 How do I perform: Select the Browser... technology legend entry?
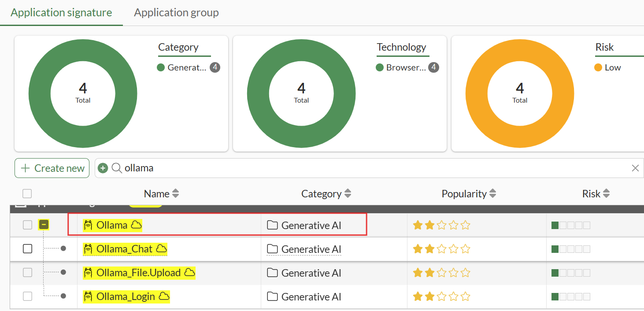[401, 67]
